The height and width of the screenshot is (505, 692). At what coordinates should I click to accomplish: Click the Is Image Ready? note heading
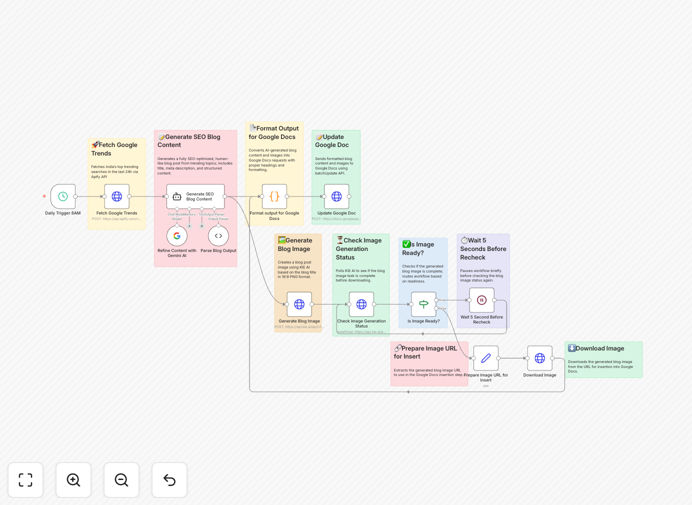point(418,249)
